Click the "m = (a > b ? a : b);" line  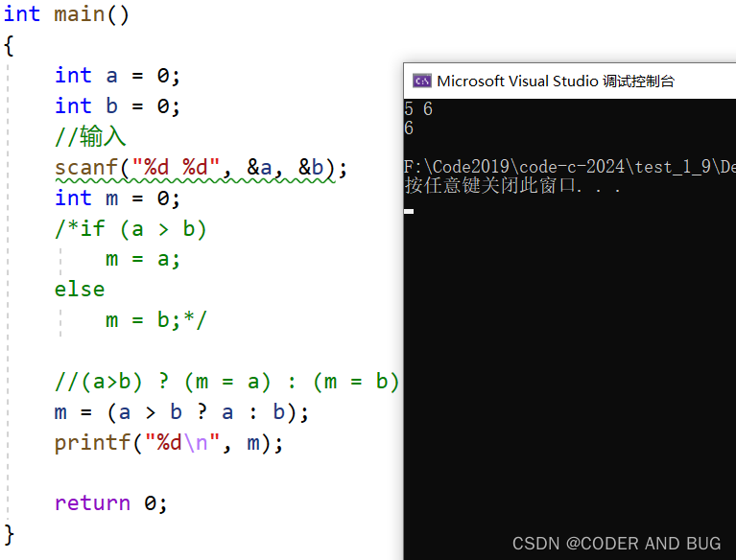pos(181,412)
